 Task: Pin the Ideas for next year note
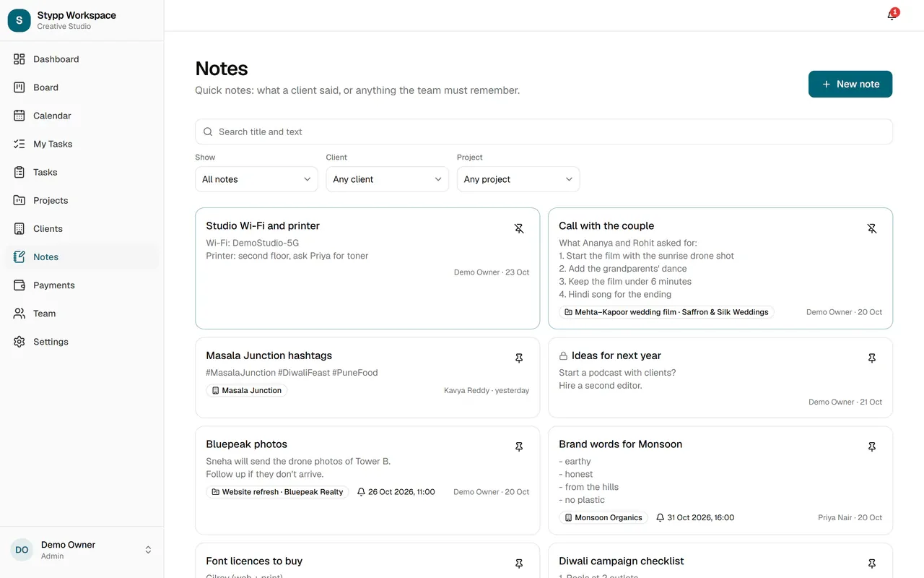872,358
